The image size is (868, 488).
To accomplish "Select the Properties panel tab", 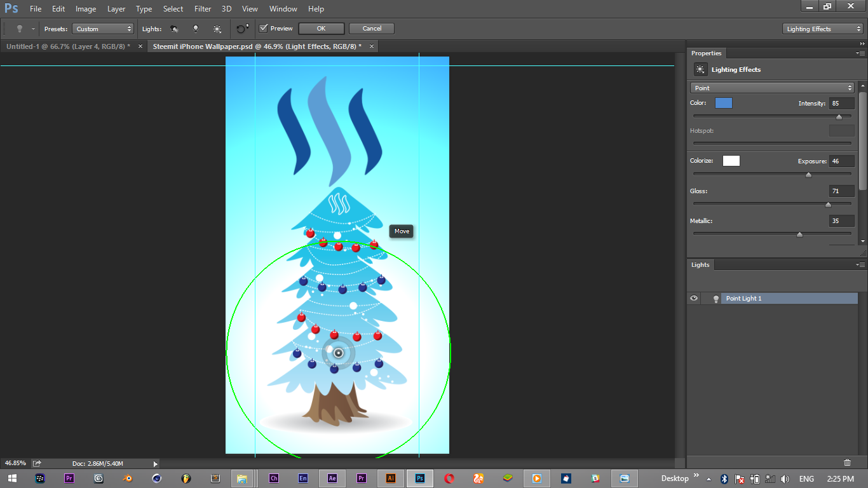I will pos(707,53).
